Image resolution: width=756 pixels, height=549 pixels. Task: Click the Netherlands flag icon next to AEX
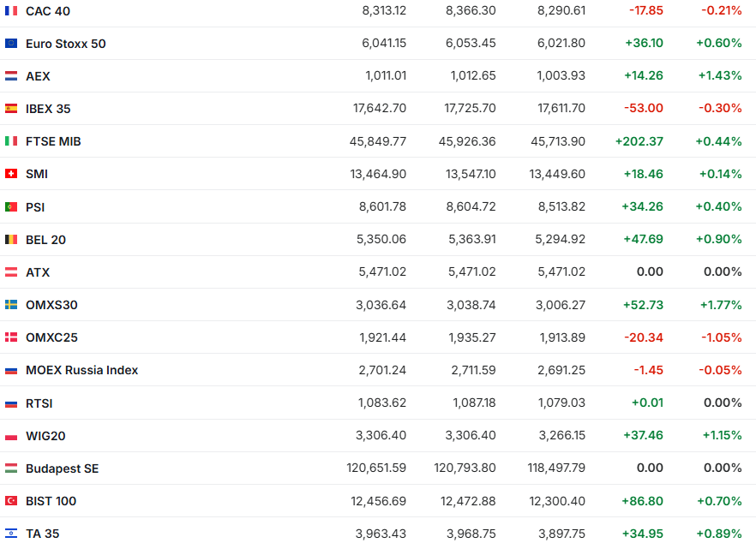click(11, 76)
